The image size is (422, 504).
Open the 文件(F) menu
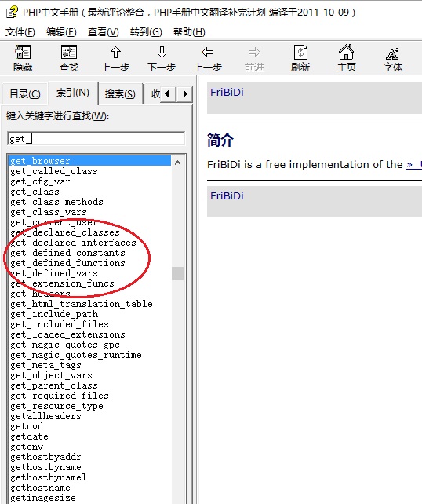tap(20, 32)
